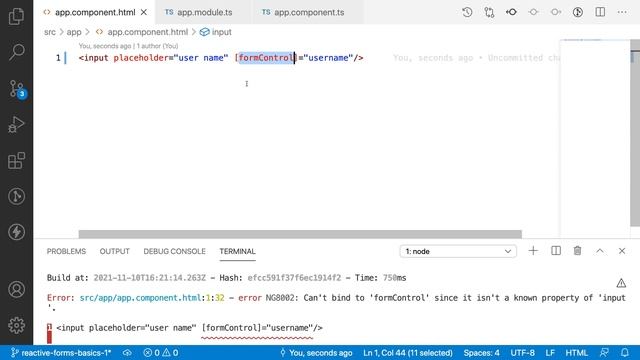Click the app breadcrumb folder
Screen dimensions: 640x360
click(74, 32)
